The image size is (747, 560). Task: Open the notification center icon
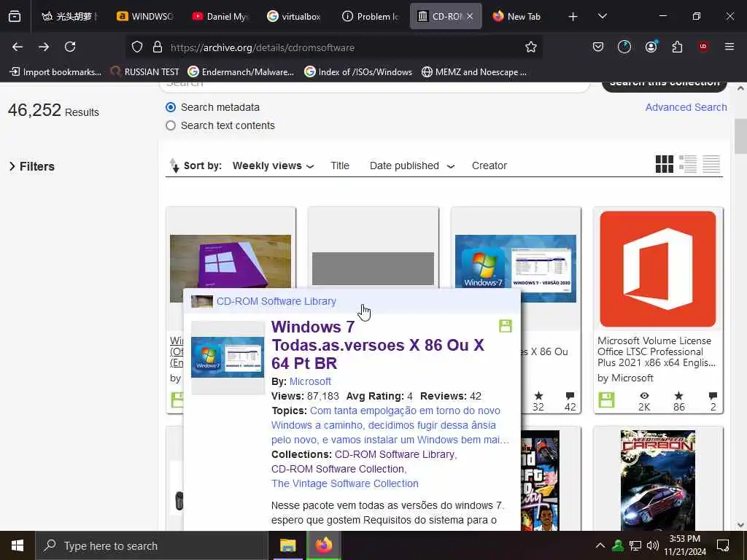[x=723, y=545]
